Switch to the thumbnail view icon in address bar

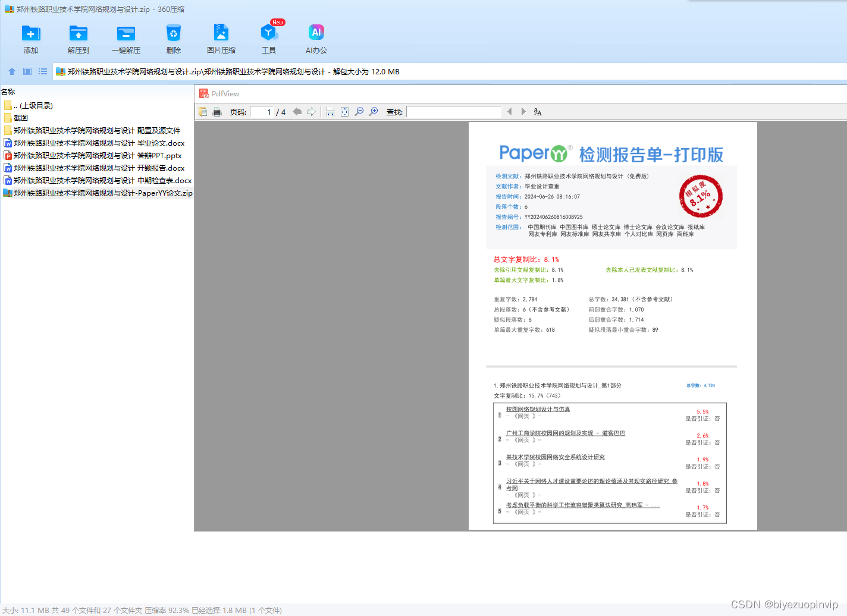pos(27,71)
